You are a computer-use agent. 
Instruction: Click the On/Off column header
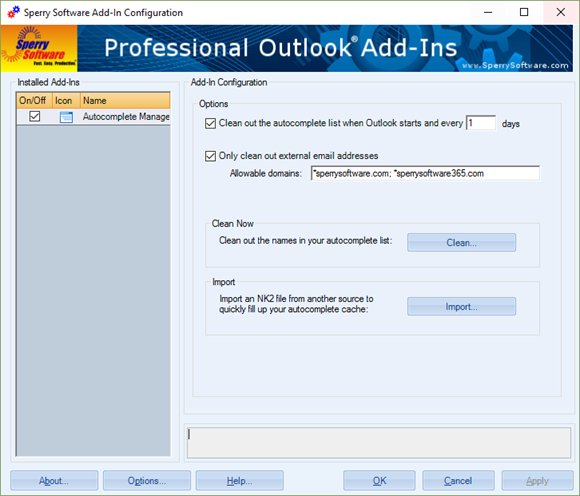34,101
